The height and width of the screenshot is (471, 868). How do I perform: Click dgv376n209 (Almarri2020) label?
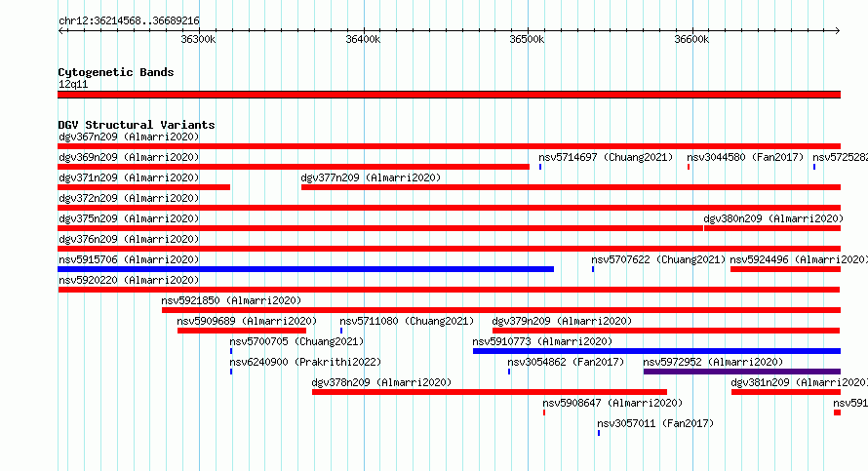coord(129,239)
